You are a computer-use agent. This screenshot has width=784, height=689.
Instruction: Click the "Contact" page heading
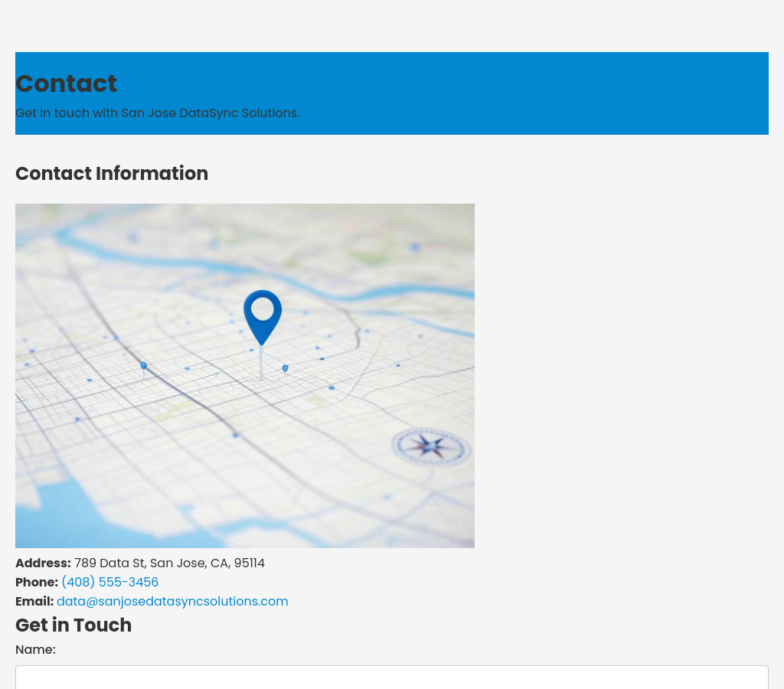point(67,83)
